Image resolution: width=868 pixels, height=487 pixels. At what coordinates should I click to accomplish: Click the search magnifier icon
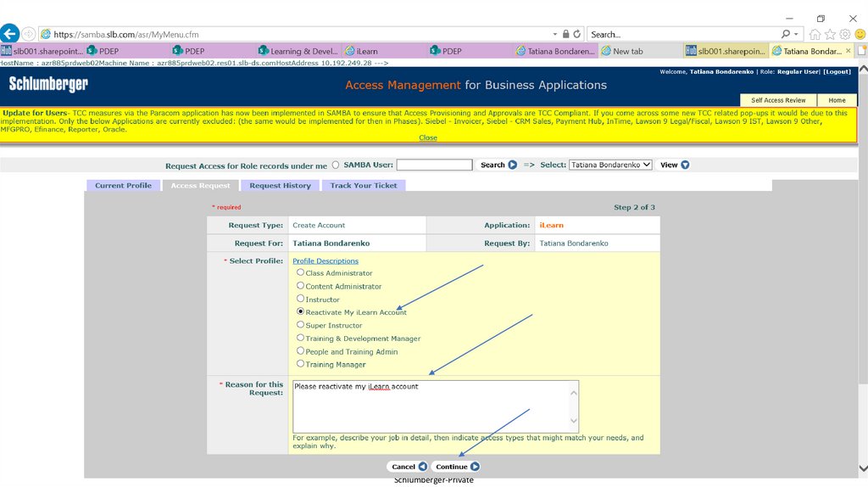click(786, 34)
